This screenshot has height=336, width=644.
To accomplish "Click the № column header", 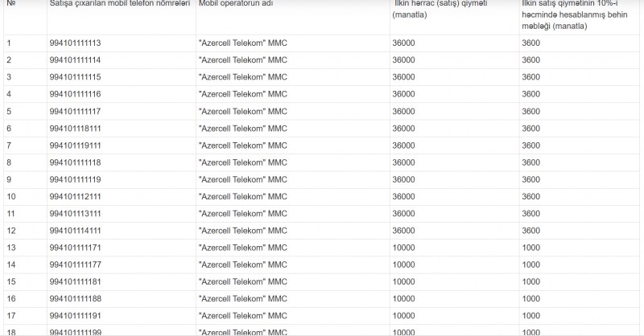I will 11,4.
